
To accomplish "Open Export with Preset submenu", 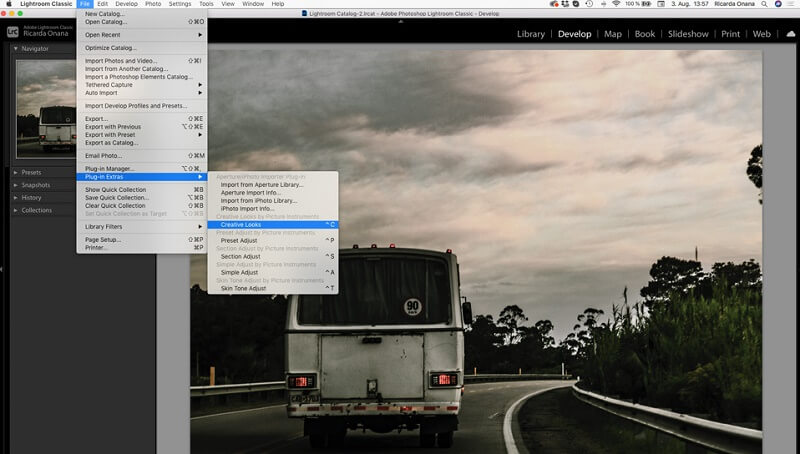I will coord(142,135).
